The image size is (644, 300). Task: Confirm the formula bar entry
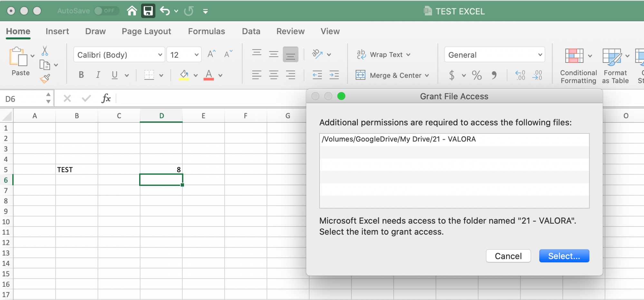tap(86, 98)
